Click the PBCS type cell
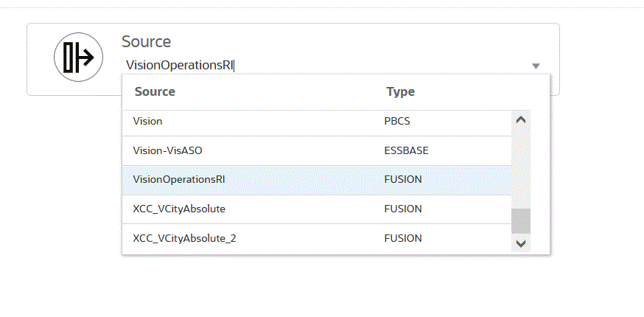644x317 pixels. click(x=399, y=121)
